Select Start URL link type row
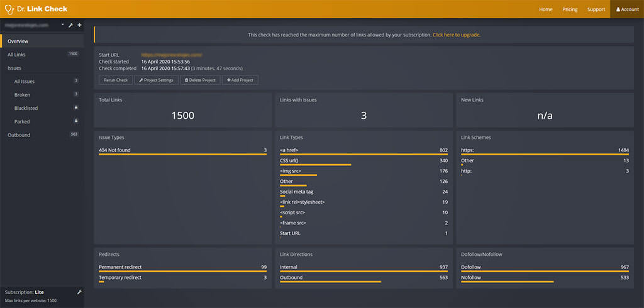 tap(364, 234)
